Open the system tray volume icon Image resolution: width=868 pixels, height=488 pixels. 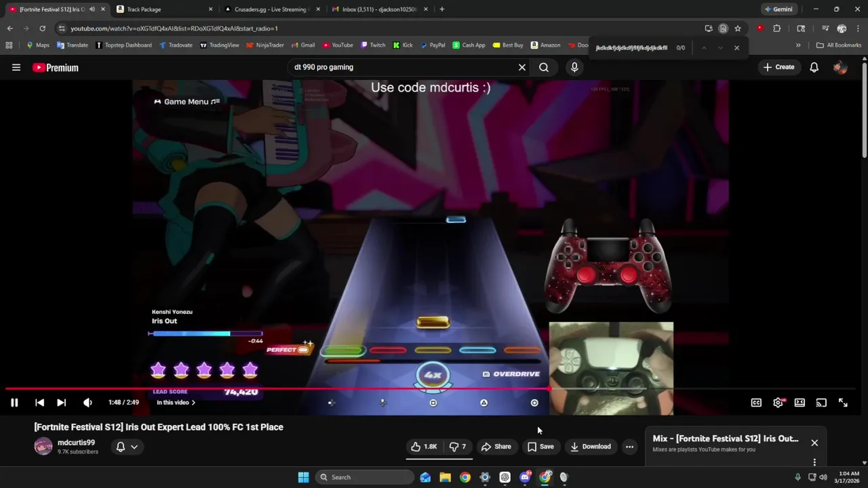[x=823, y=477]
